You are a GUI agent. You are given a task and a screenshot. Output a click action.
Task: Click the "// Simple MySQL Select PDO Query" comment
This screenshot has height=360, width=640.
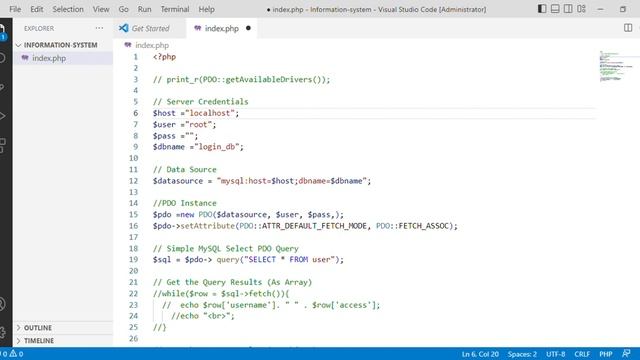click(x=225, y=248)
